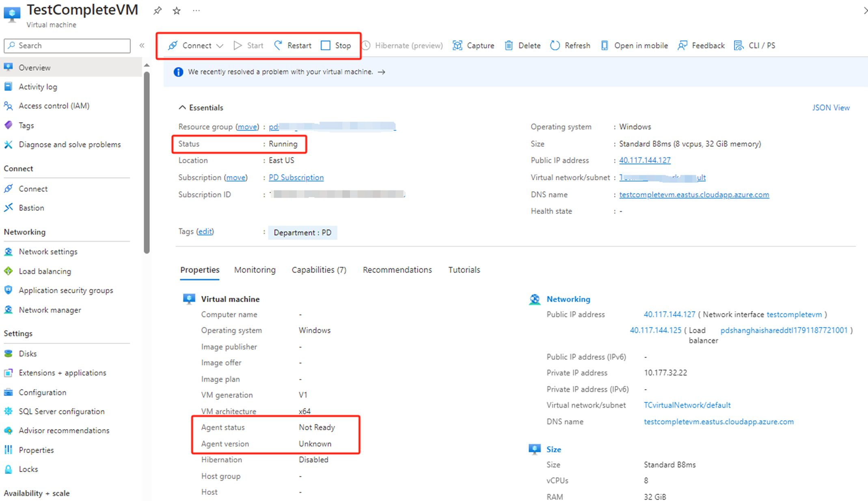Click load balancer IP 40.117.144.125
The width and height of the screenshot is (868, 501).
tap(656, 330)
